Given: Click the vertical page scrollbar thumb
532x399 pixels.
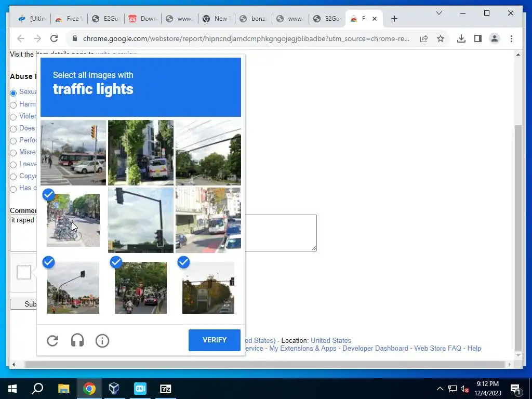Looking at the screenshot, I should pos(518,237).
